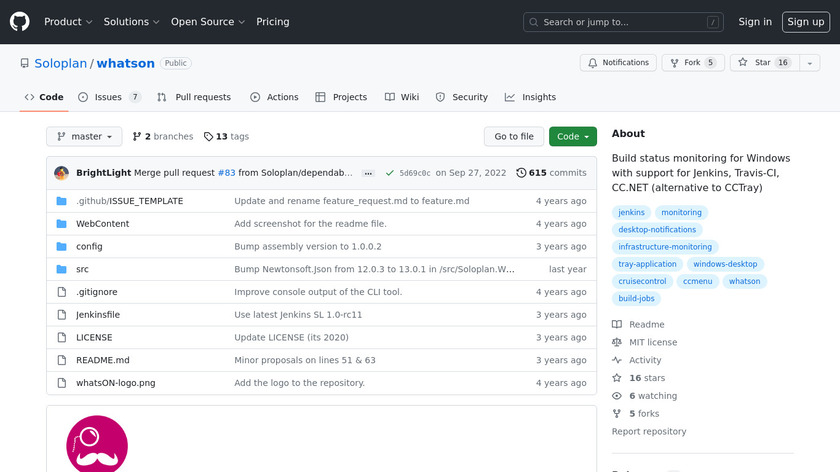Open the Insights graph tab
This screenshot has height=472, width=840.
point(530,97)
